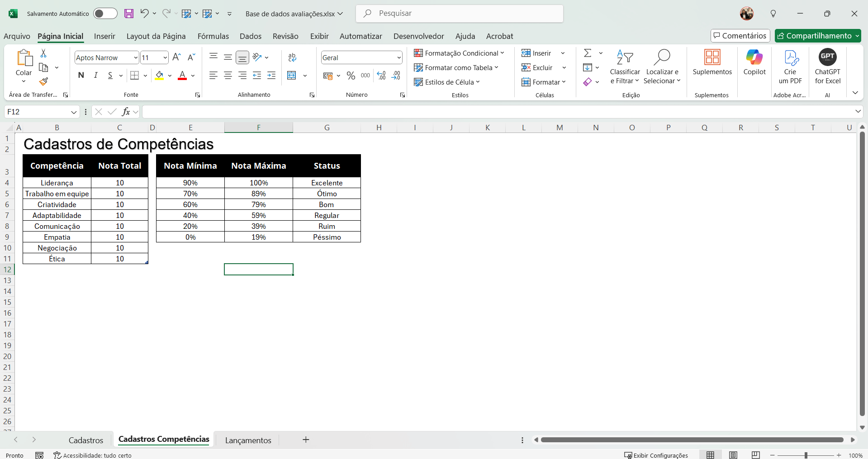
Task: Toggle italic formatting
Action: click(95, 76)
